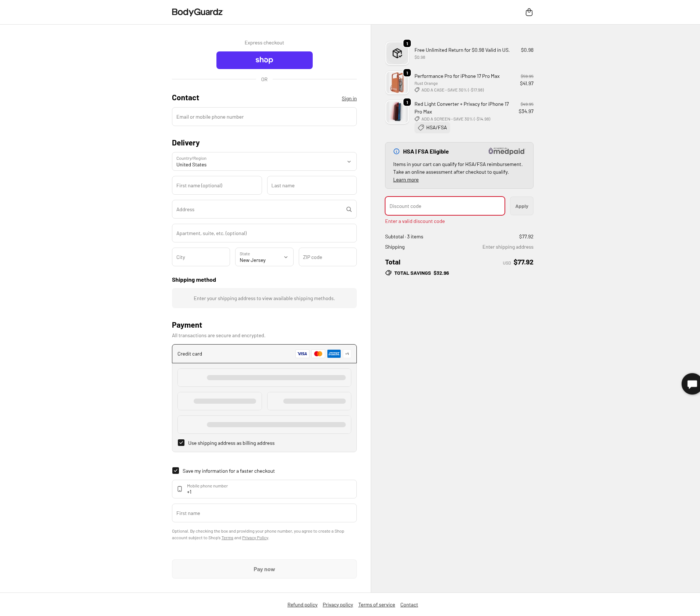Viewport: 700px width, 616px height.
Task: Uncheck Use shipping address as billing address
Action: pos(181,443)
